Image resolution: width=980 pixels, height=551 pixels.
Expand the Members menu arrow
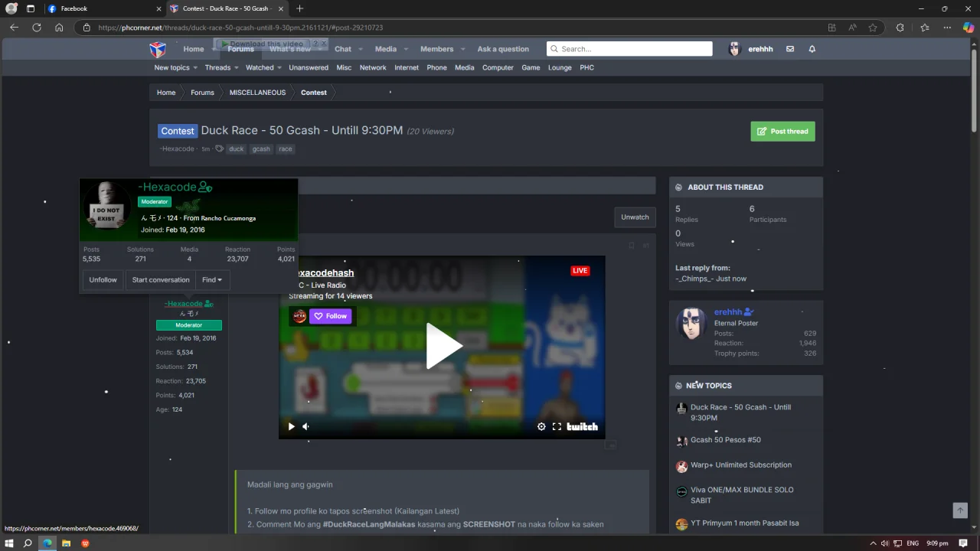click(x=462, y=50)
